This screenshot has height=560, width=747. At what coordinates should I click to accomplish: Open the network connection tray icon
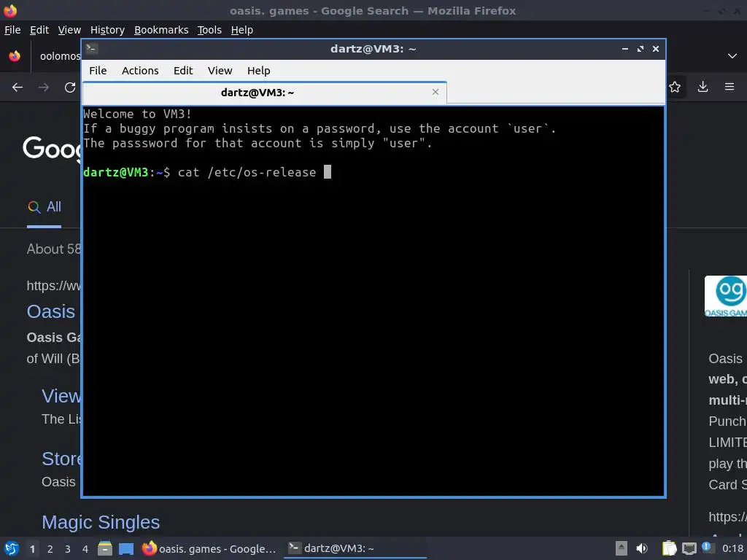(689, 548)
